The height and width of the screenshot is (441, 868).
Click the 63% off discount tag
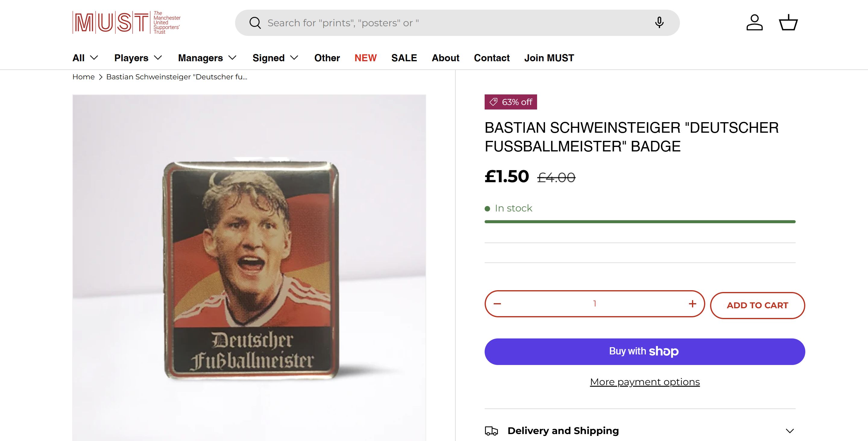511,102
